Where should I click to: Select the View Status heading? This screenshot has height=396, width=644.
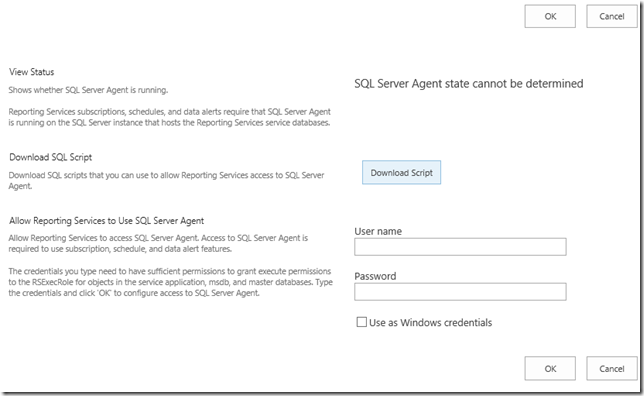tap(32, 72)
